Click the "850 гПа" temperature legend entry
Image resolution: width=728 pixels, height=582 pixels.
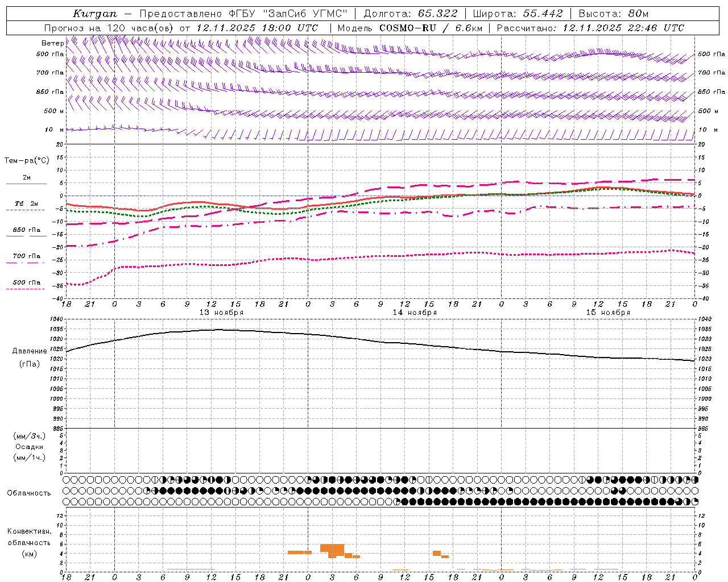pos(26,230)
